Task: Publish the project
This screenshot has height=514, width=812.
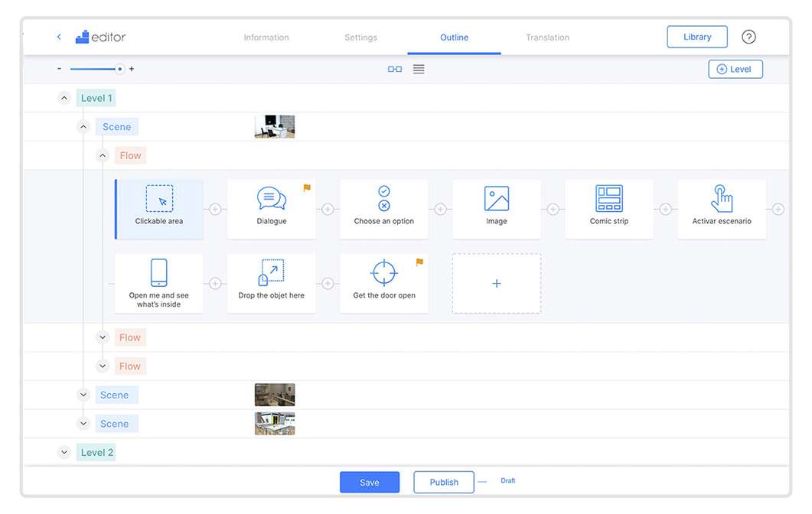Action: (444, 482)
